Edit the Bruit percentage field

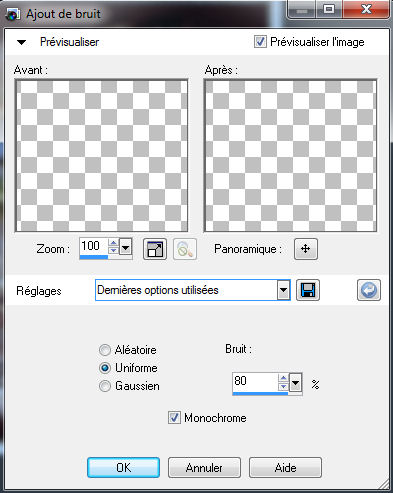pos(255,381)
